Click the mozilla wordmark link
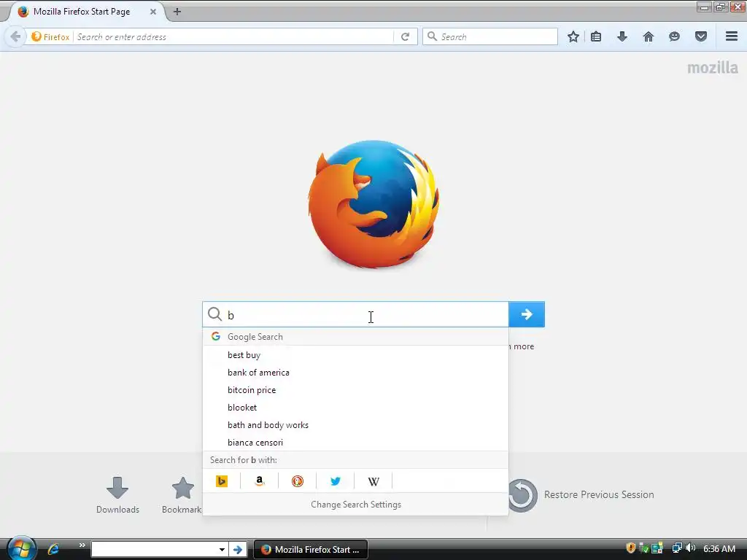 click(x=713, y=68)
